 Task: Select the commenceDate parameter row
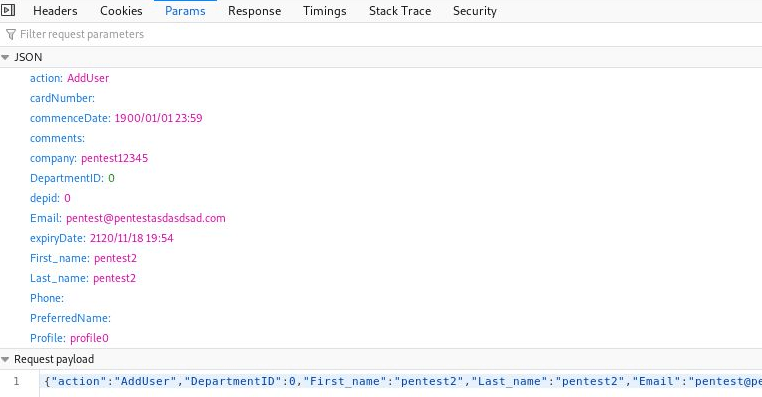click(x=381, y=118)
